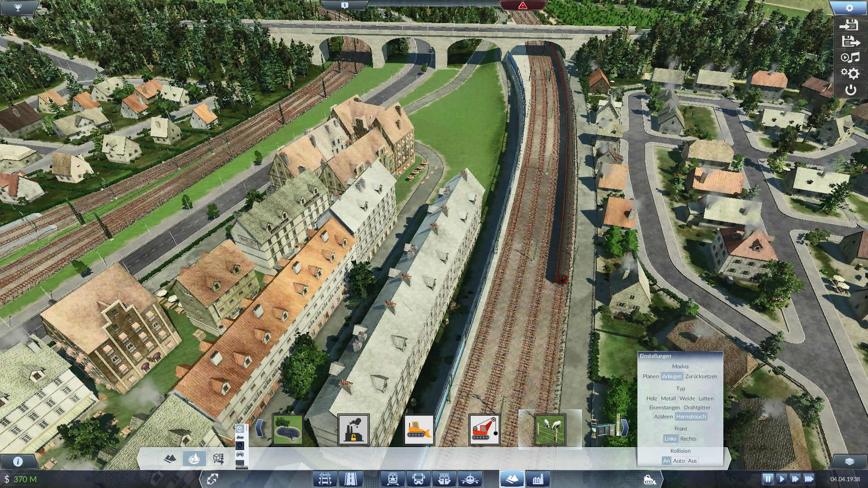Open the ship menu
This screenshot has width=868, height=488.
click(x=444, y=479)
